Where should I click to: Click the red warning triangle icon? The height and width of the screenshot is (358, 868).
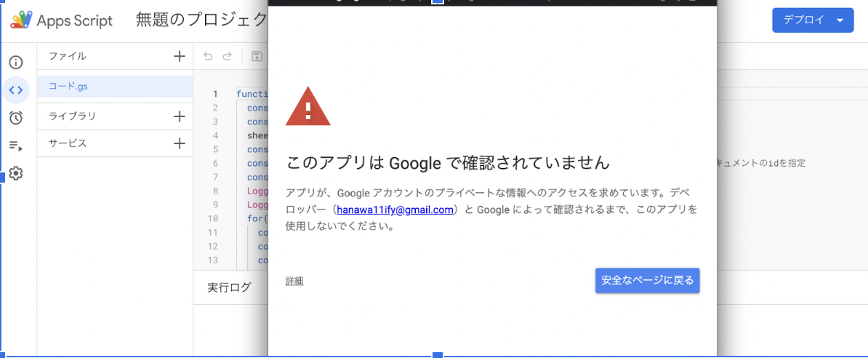point(308,107)
